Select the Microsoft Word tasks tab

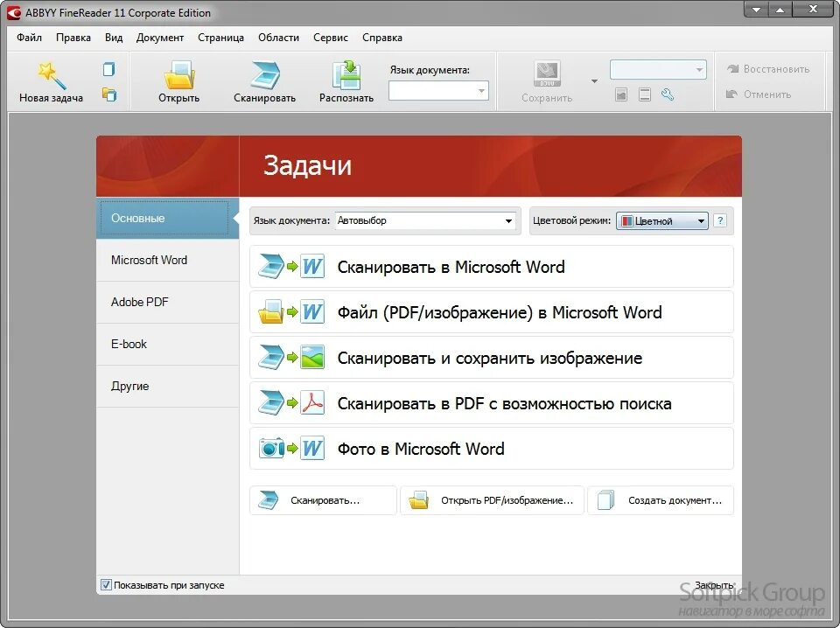tap(167, 260)
